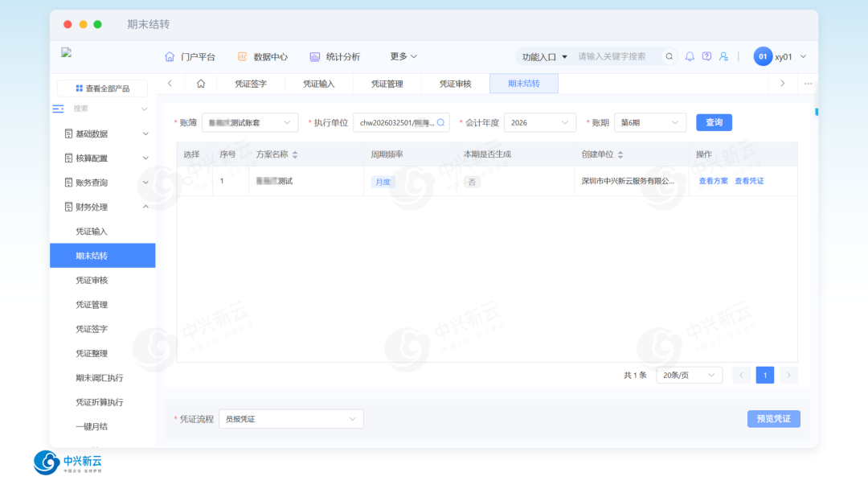The image size is (868, 489).
Task: Focus the keyword search input field
Action: point(617,56)
